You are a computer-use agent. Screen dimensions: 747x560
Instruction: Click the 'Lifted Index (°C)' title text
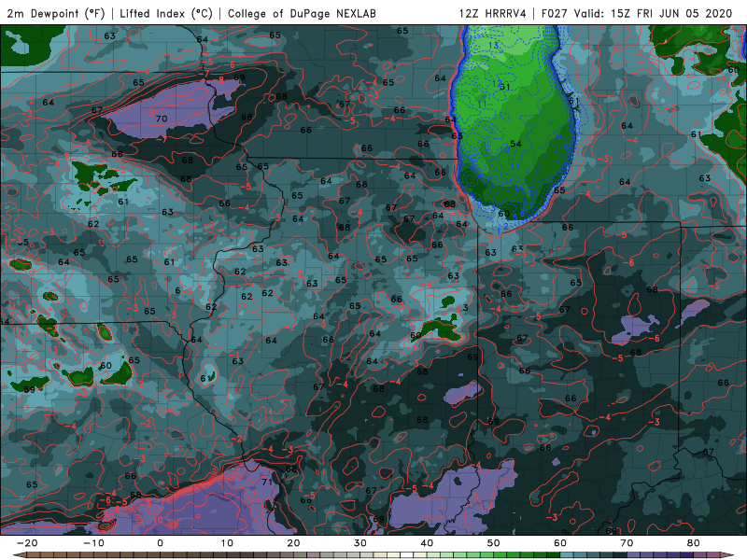coord(166,13)
